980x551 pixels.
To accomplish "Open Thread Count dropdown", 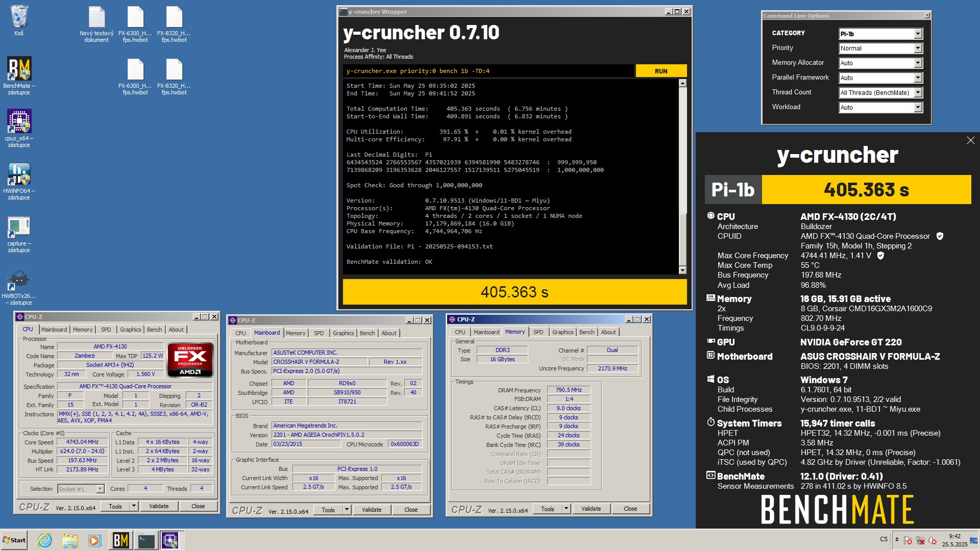I will pos(880,93).
